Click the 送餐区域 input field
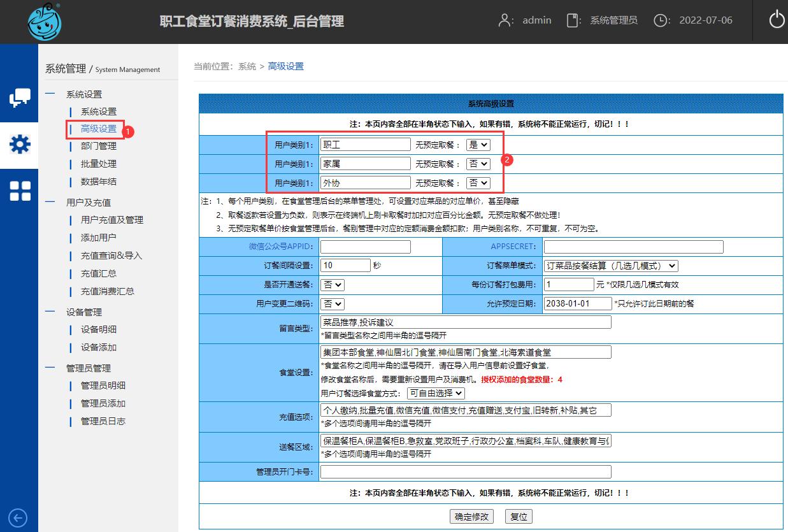The width and height of the screenshot is (788, 532). click(466, 441)
